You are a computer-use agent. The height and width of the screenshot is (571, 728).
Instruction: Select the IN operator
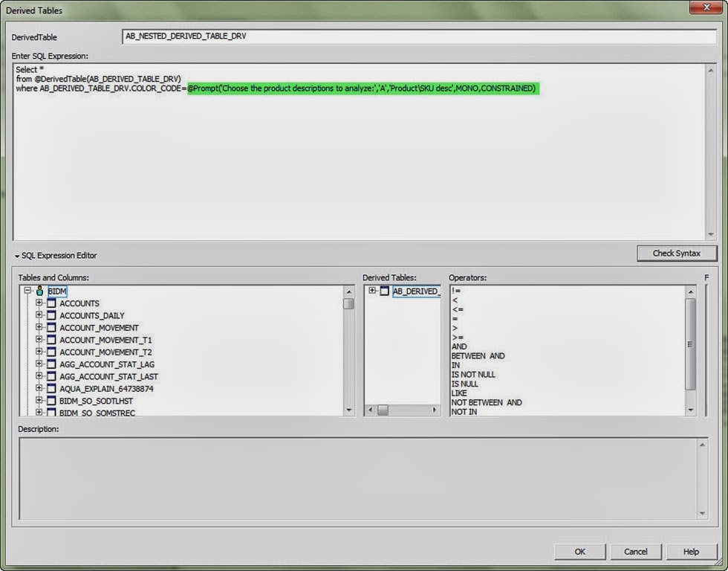tap(455, 365)
